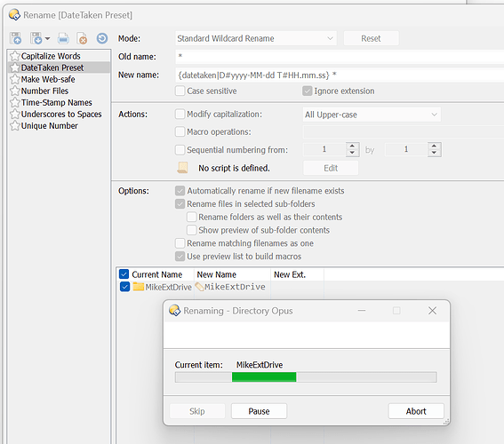Screen dimensions: 504x444
Task: Click the sequential numbering start value field
Action: (324, 149)
